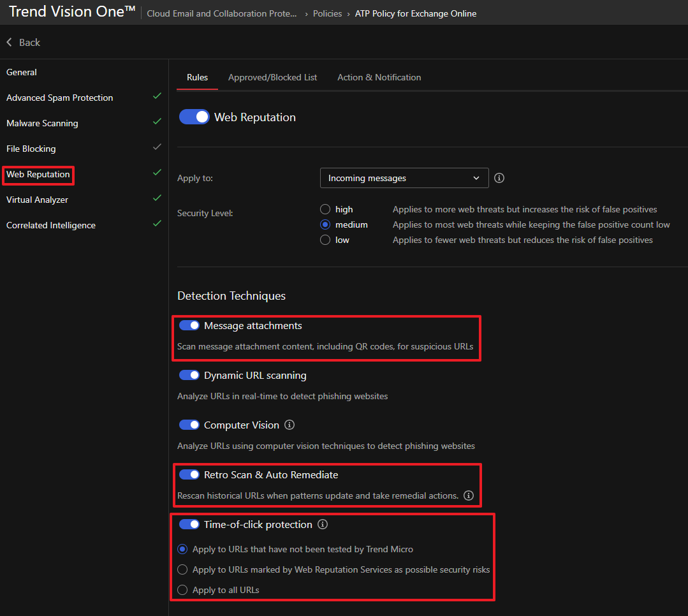Click info icon after Retro Scan description
The image size is (688, 616).
tap(469, 495)
